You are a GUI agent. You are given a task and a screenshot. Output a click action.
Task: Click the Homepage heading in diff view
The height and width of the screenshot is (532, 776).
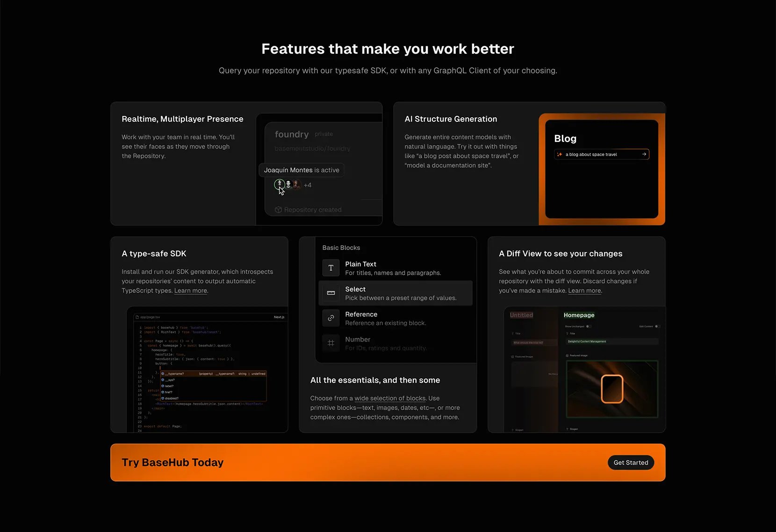579,315
